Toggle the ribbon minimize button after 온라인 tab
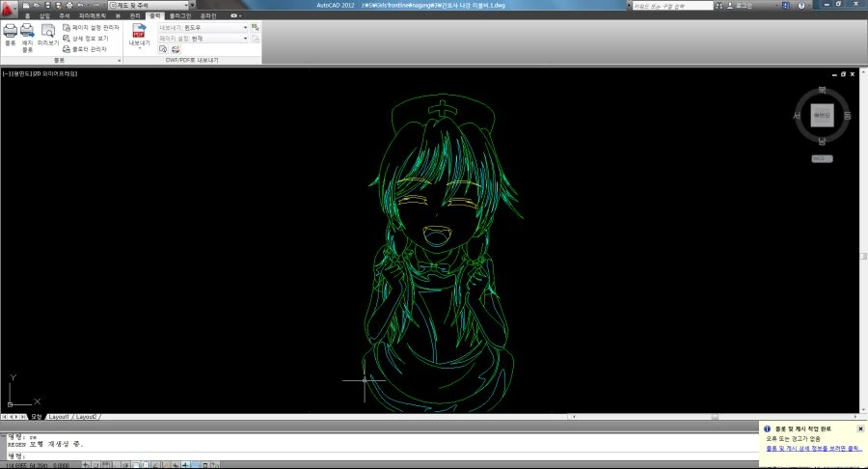The width and height of the screenshot is (868, 469). (x=236, y=16)
